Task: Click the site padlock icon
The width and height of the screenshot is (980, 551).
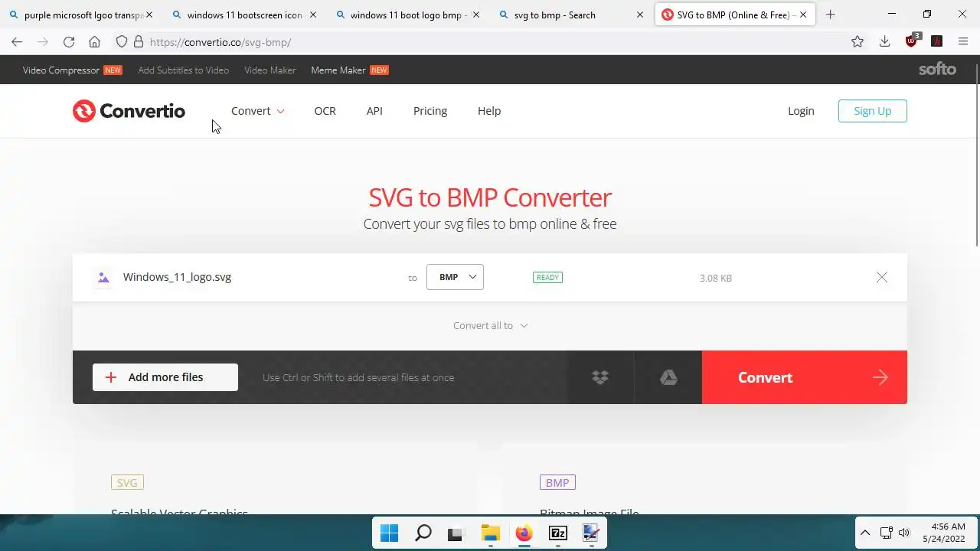Action: (x=138, y=42)
